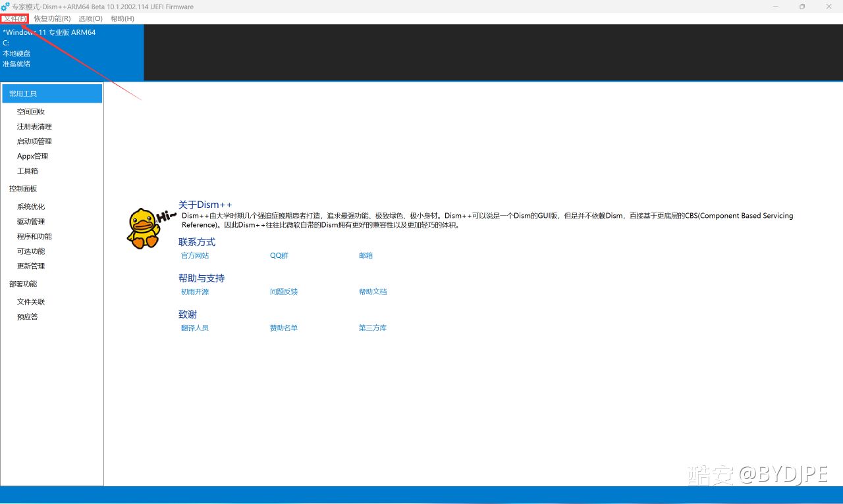Open the QQ群 contact link
This screenshot has width=843, height=504.
[x=279, y=255]
